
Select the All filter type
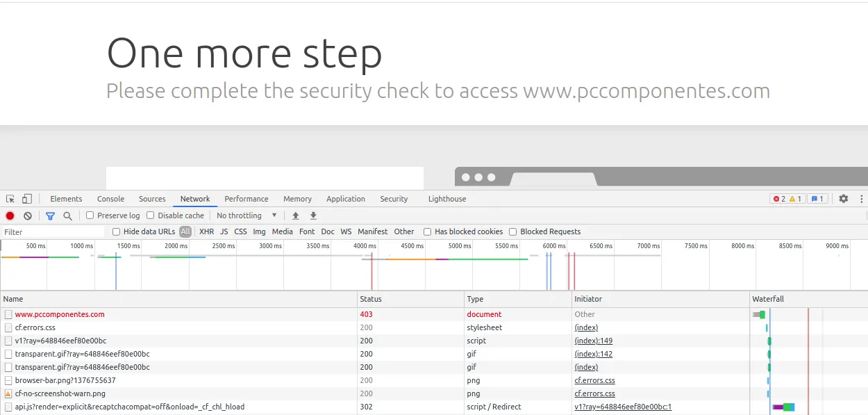(185, 231)
